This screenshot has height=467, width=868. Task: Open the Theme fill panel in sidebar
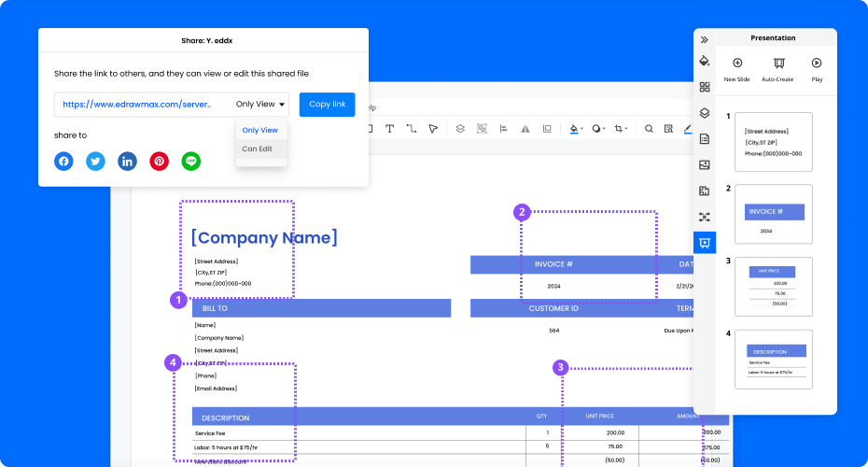click(x=704, y=61)
